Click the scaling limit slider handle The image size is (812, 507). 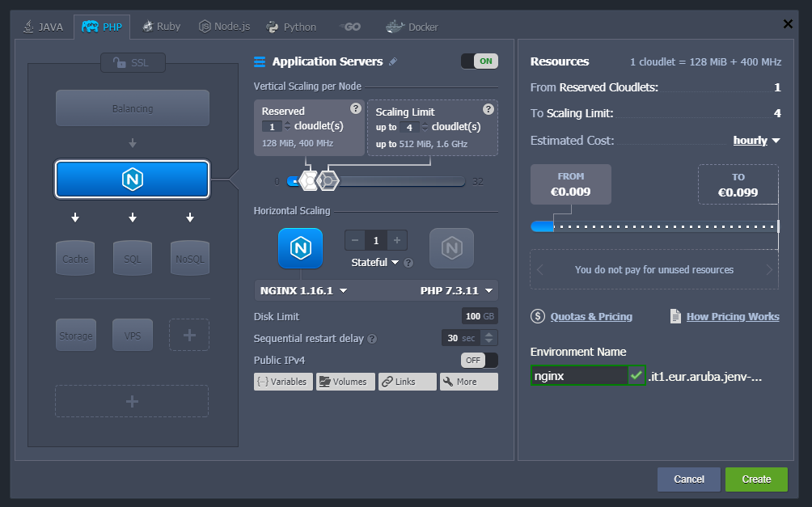(327, 180)
